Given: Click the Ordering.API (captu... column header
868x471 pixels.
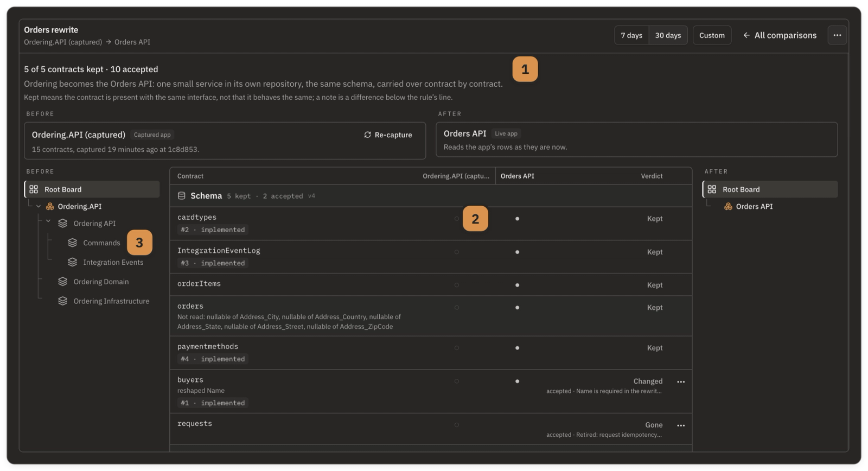Looking at the screenshot, I should [456, 176].
